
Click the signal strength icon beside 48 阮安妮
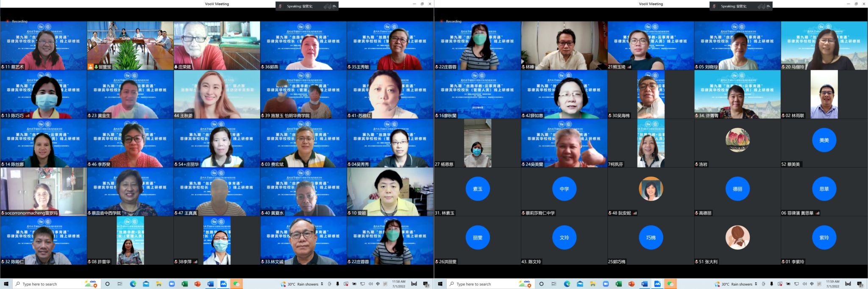(635, 213)
